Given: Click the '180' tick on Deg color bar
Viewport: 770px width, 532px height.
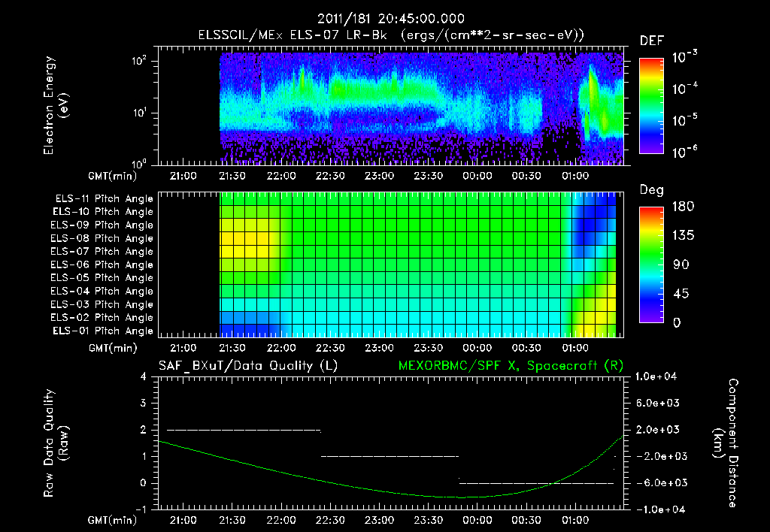Looking at the screenshot, I should pyautogui.click(x=683, y=207).
